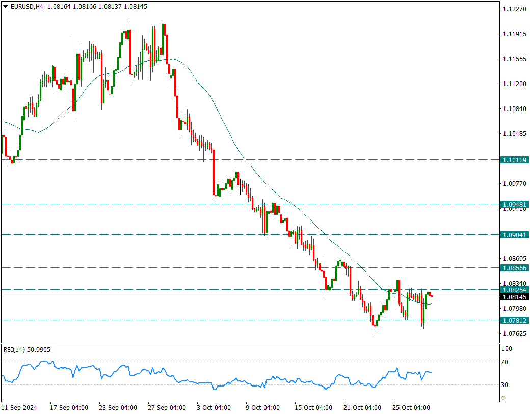
Task: Click the RSI(14) 50.9905 indicator label
Action: point(27,349)
